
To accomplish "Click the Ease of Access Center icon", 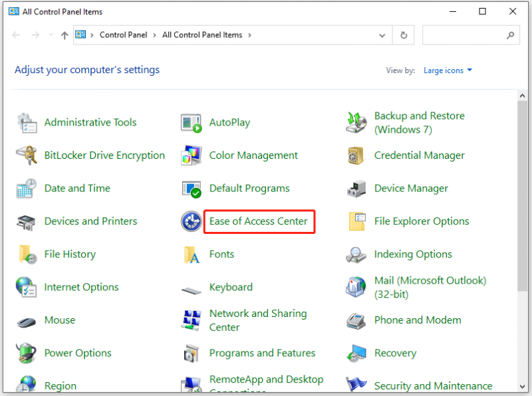I will coord(192,221).
